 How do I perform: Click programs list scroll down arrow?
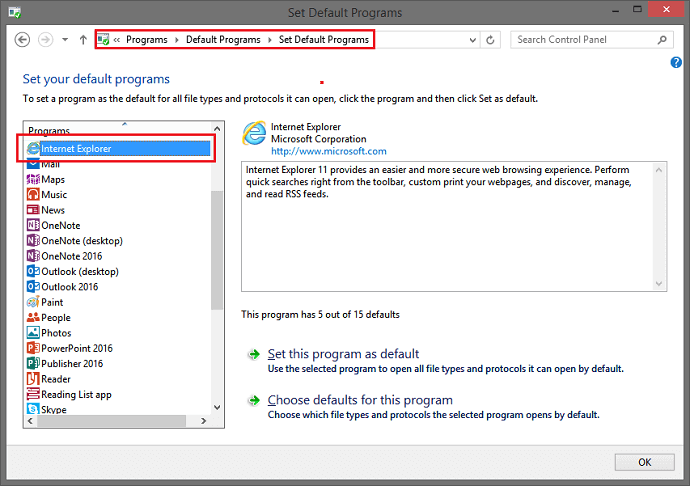(217, 407)
